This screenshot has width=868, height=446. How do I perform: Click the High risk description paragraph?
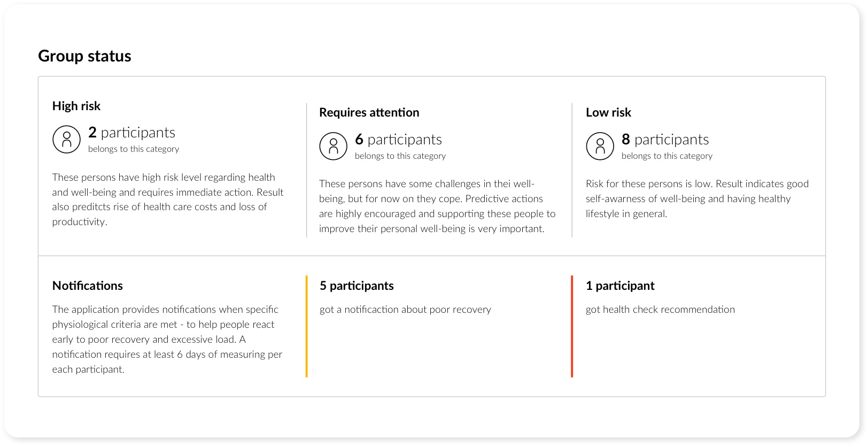tap(168, 199)
